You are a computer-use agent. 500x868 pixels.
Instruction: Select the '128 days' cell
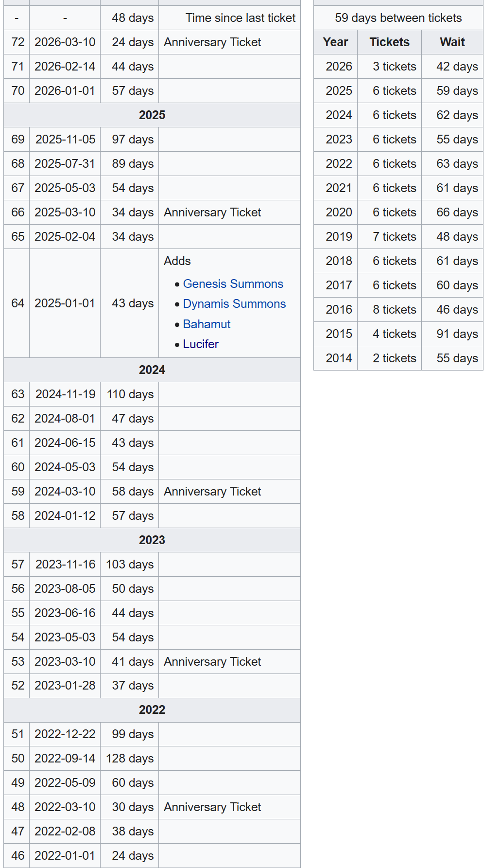[129, 759]
